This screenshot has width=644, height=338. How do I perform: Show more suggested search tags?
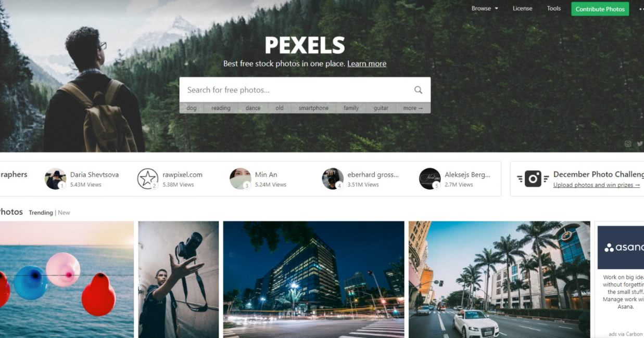tap(413, 108)
